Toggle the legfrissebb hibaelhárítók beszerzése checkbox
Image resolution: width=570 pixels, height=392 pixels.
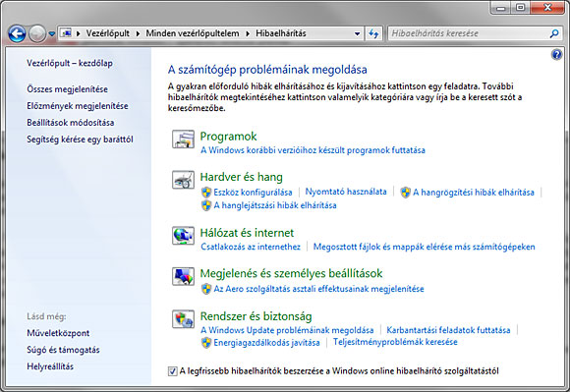point(172,371)
